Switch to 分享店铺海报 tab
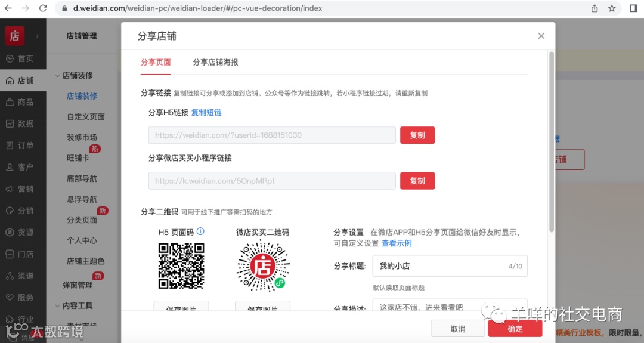The height and width of the screenshot is (343, 644). 216,63
